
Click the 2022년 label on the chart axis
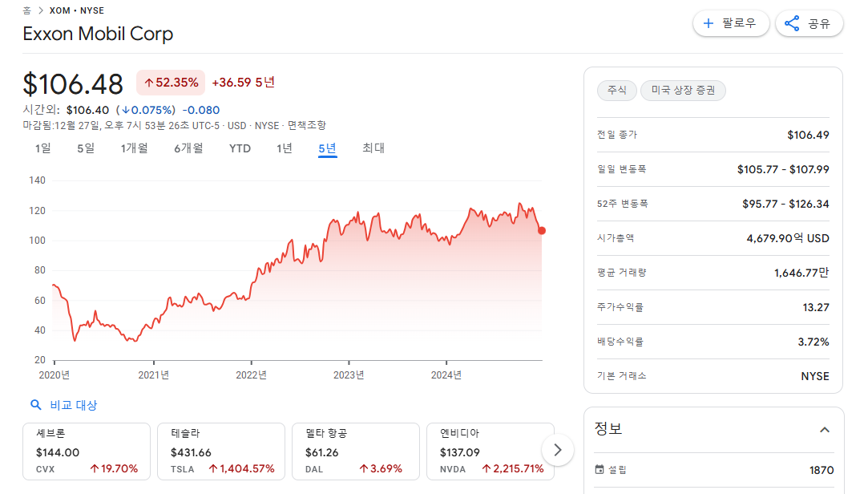252,375
